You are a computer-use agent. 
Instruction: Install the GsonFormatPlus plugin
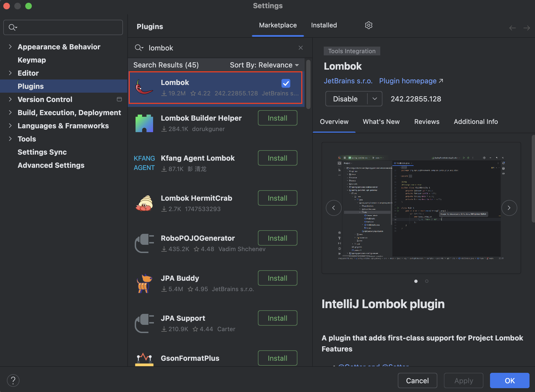click(x=277, y=358)
